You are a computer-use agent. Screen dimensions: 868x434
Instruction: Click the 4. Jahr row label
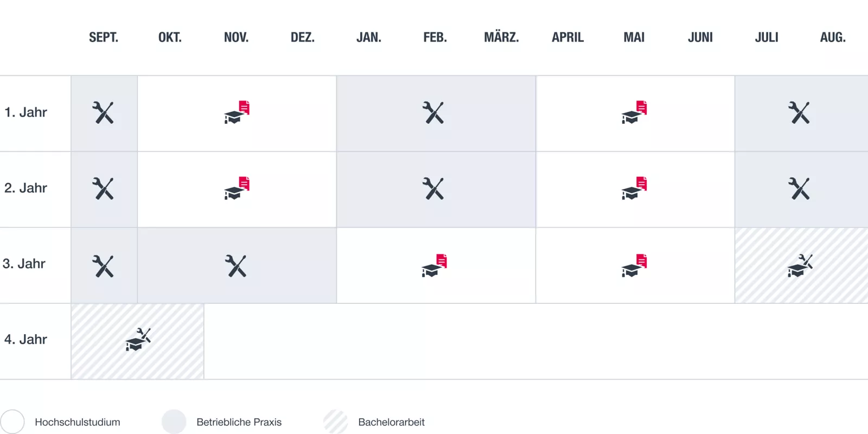(x=25, y=340)
